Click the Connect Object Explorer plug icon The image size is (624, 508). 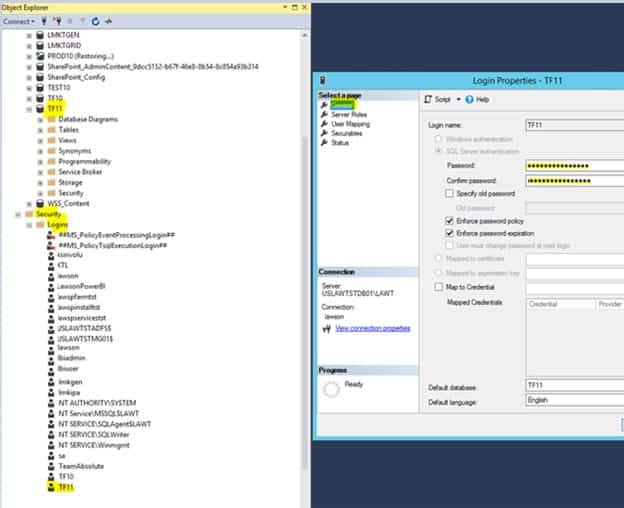44,21
